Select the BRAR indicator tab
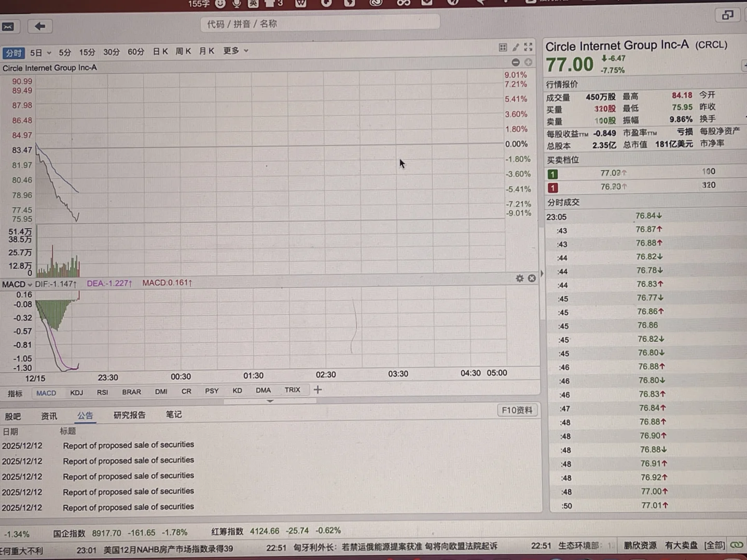 tap(132, 392)
